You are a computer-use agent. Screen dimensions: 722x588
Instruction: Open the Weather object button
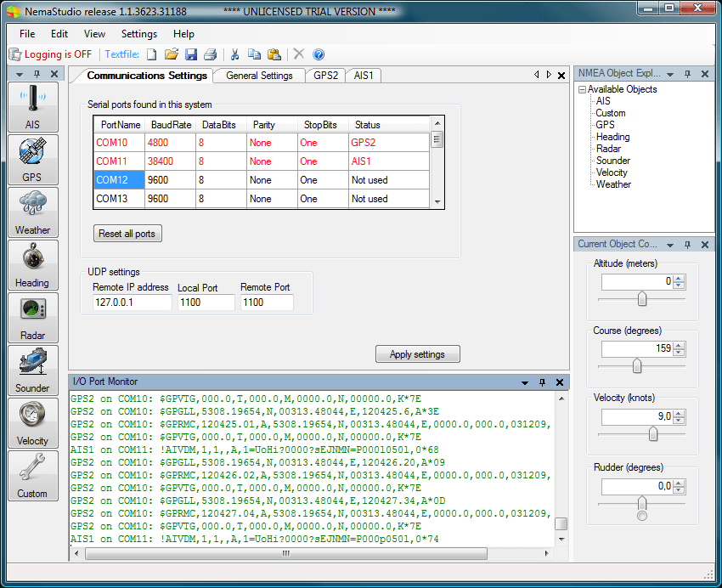click(32, 212)
